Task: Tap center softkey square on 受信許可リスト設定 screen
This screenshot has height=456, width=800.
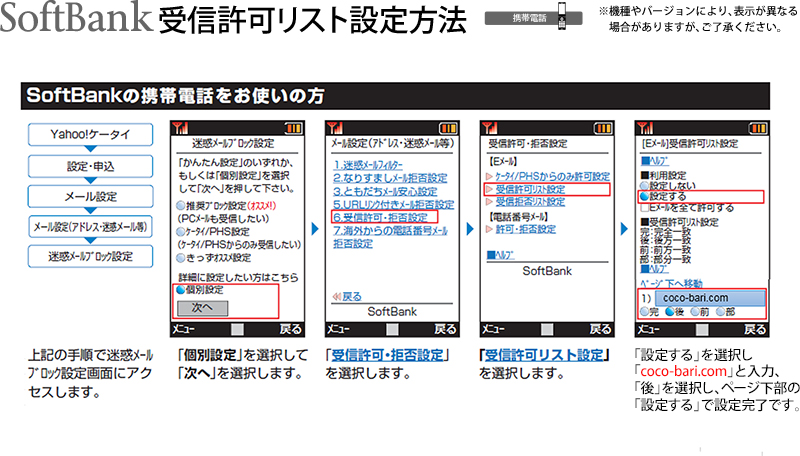Action: pyautogui.click(x=702, y=330)
